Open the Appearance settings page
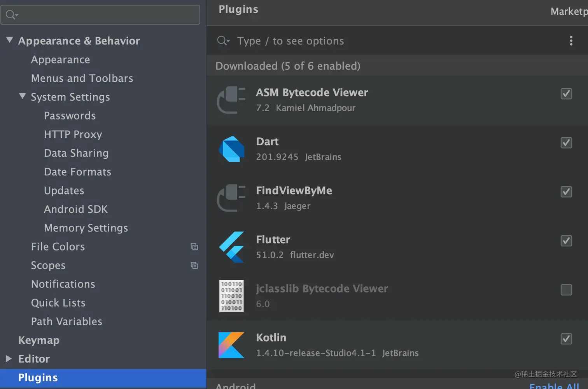This screenshot has width=588, height=389. 61,60
